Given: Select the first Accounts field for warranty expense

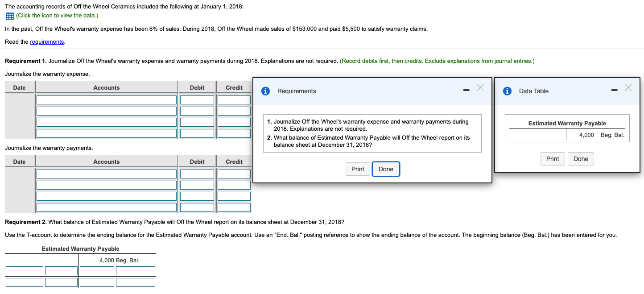Looking at the screenshot, I should click(x=106, y=99).
